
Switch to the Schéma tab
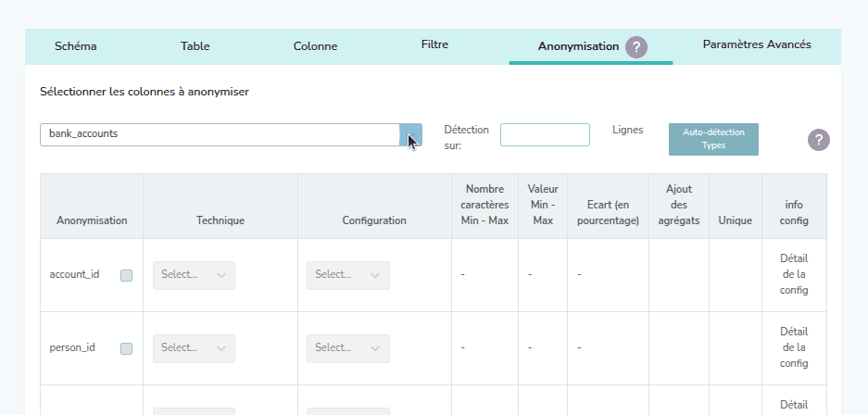(76, 45)
